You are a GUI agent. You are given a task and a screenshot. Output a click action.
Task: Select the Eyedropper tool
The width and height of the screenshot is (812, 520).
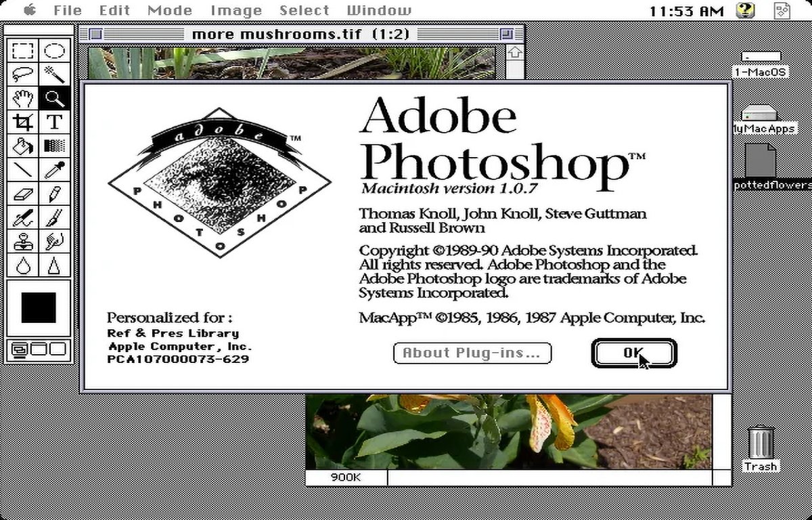click(x=54, y=169)
